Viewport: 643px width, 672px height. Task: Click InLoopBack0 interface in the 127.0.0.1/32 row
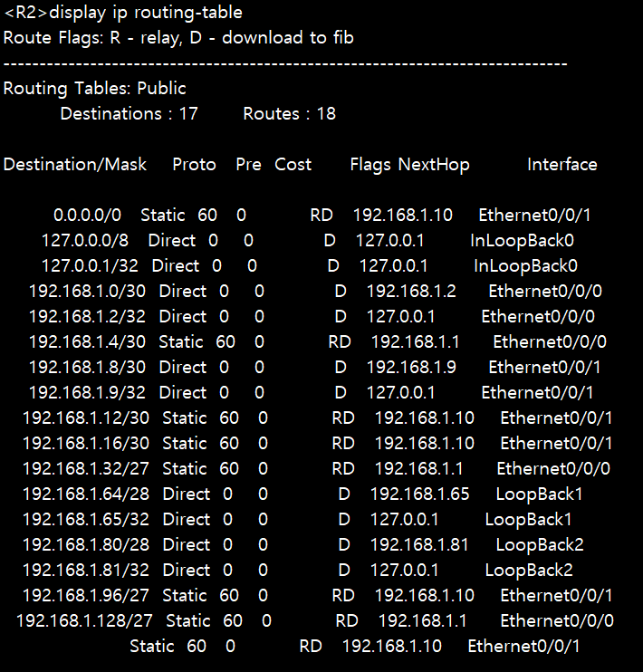click(525, 266)
